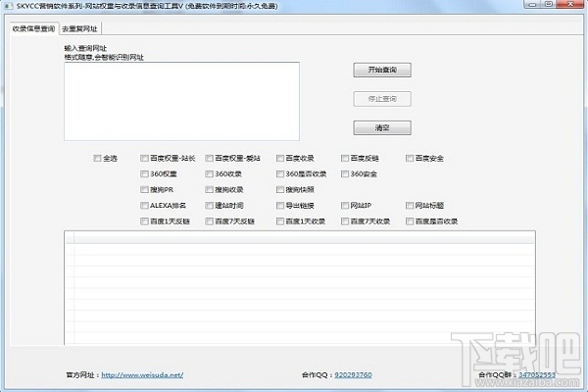Toggle the 网站IP checkbox
The height and width of the screenshot is (392, 588).
tap(345, 206)
